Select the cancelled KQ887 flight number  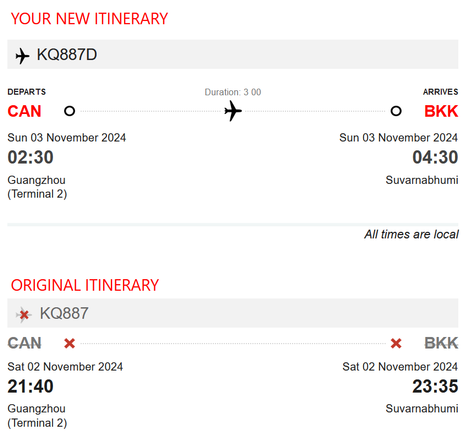tap(64, 313)
